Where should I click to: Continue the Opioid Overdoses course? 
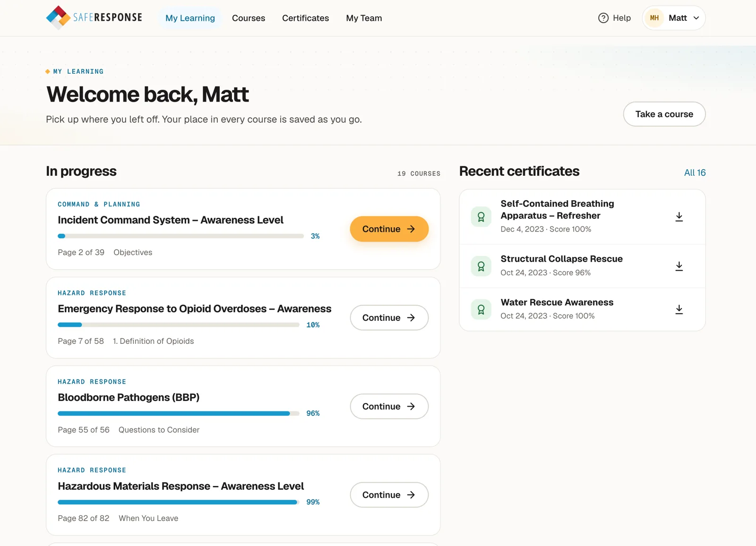389,318
